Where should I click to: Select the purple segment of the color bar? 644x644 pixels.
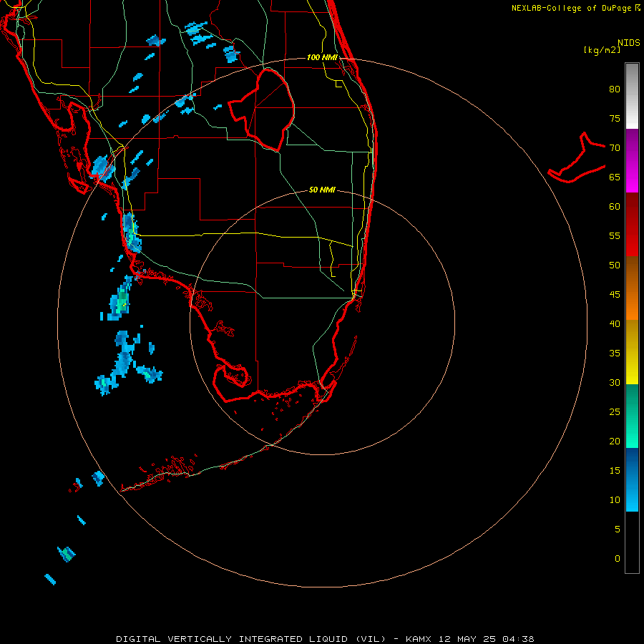[x=632, y=160]
